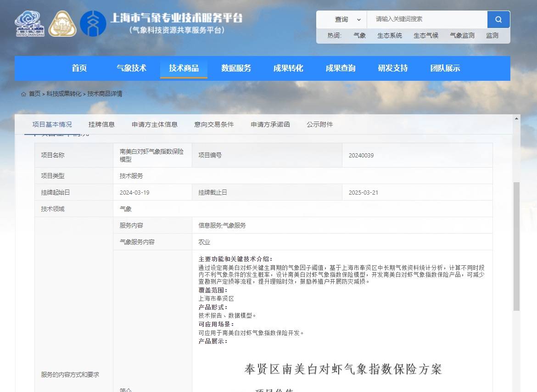Image resolution: width=537 pixels, height=392 pixels.
Task: Select the 气象技术 menu item
Action: [131, 68]
